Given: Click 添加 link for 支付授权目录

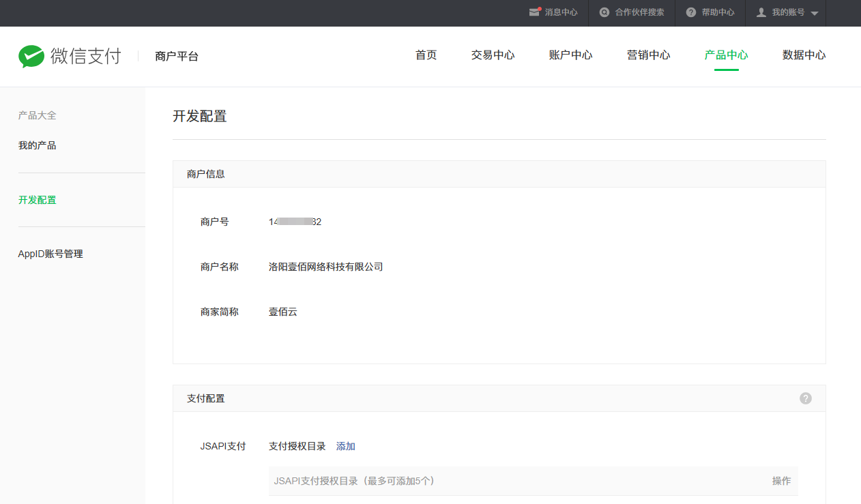Looking at the screenshot, I should (x=346, y=446).
